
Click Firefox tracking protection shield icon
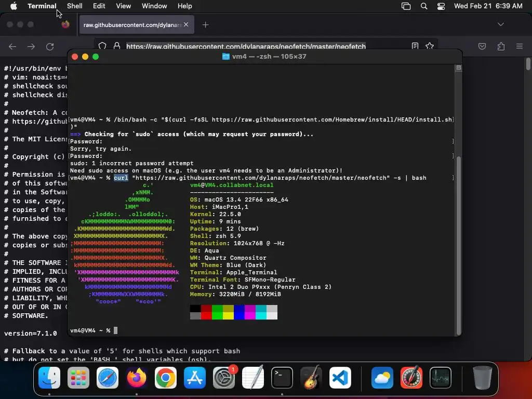point(102,46)
